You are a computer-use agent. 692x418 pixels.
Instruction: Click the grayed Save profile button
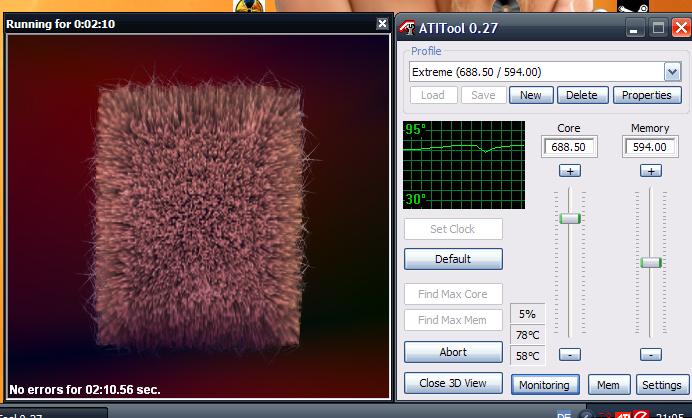483,95
